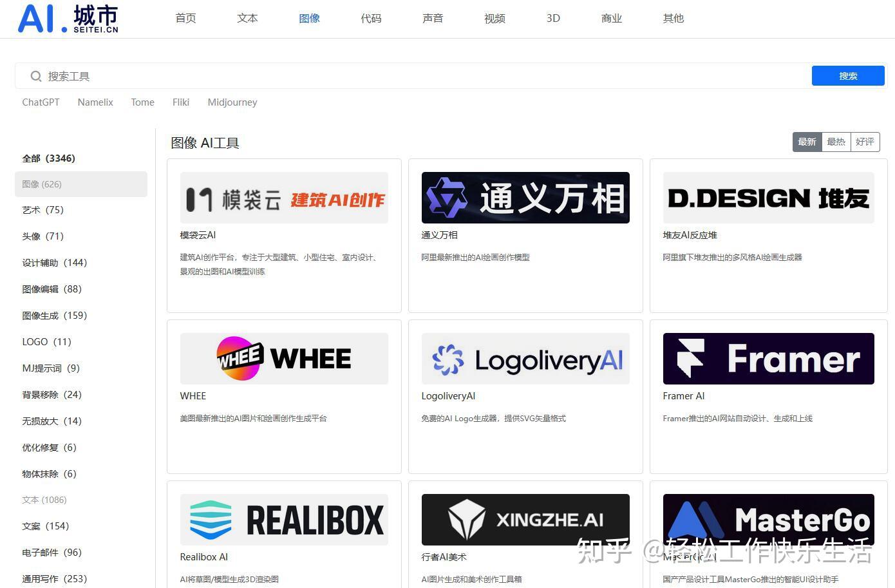Image resolution: width=895 pixels, height=588 pixels.
Task: Select the Namelix suggested keyword
Action: (95, 102)
